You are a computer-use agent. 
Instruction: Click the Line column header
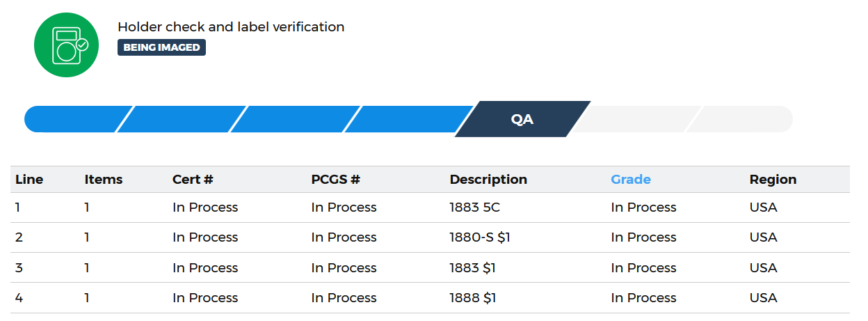[x=29, y=180]
